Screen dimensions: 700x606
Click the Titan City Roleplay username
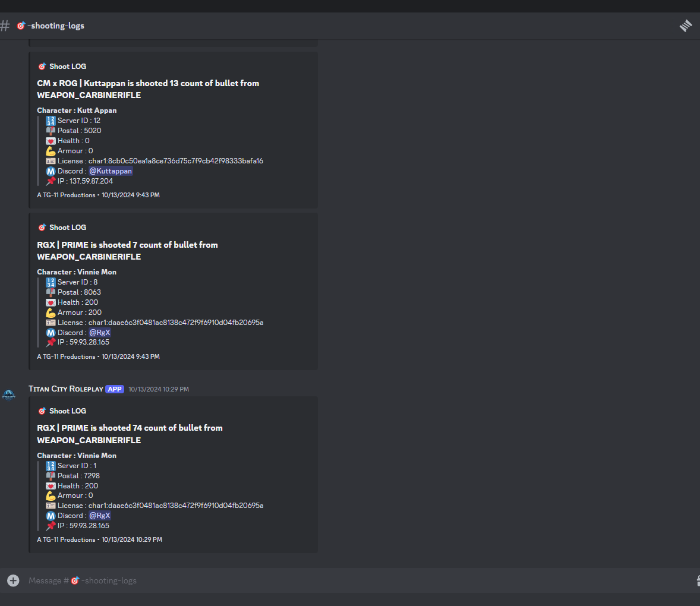[65, 389]
